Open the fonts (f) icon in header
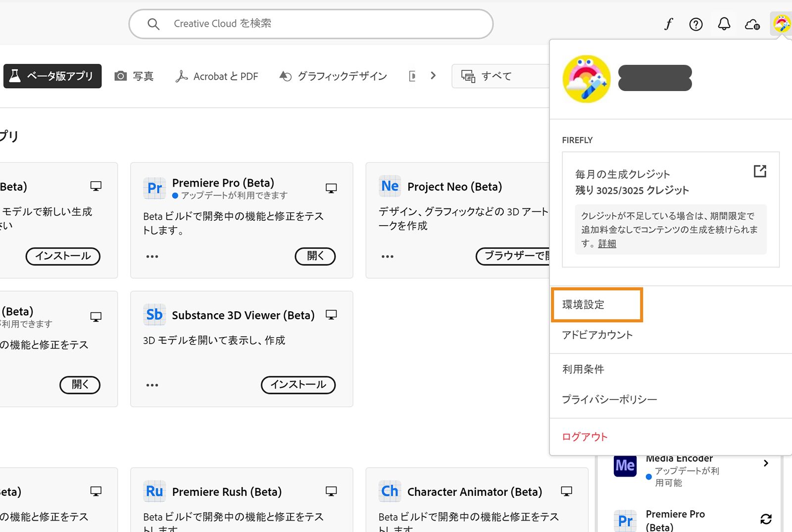The image size is (792, 532). click(668, 24)
